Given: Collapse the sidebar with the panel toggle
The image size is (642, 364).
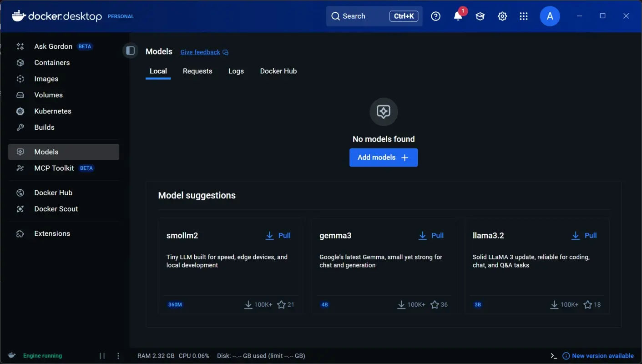Looking at the screenshot, I should [x=130, y=51].
